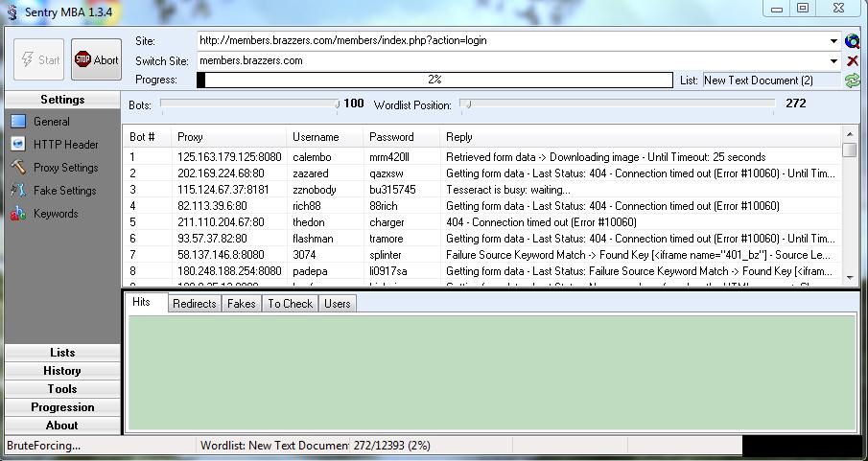868x461 pixels.
Task: Select proxy 202.169.224.68:80 cell
Action: [x=221, y=173]
